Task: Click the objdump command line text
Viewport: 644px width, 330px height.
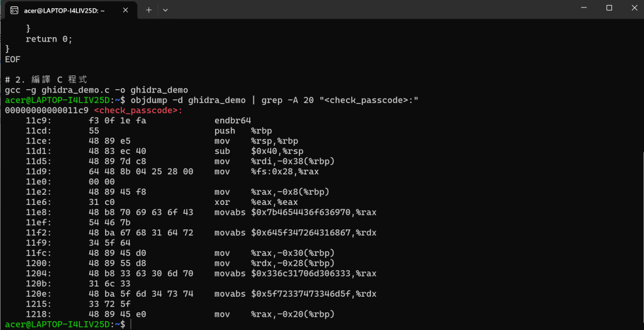Action: [274, 100]
